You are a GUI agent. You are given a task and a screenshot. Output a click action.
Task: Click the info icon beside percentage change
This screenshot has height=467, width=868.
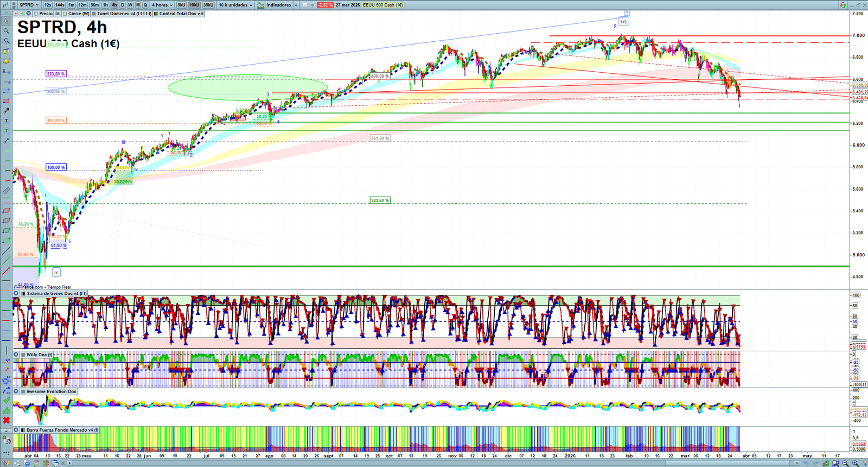(305, 5)
